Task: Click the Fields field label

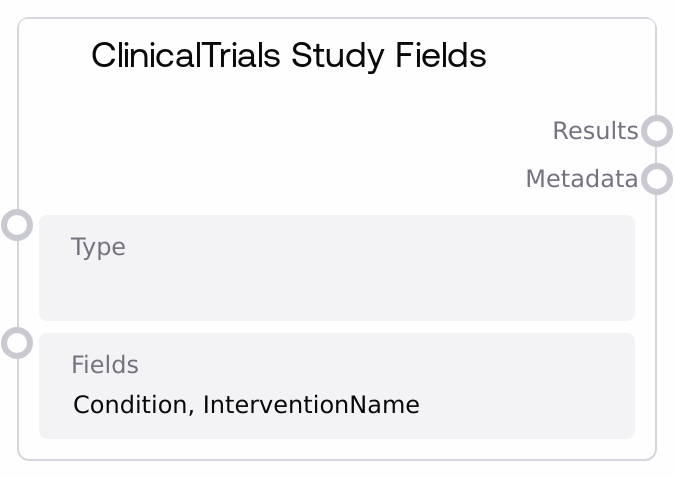Action: click(104, 365)
